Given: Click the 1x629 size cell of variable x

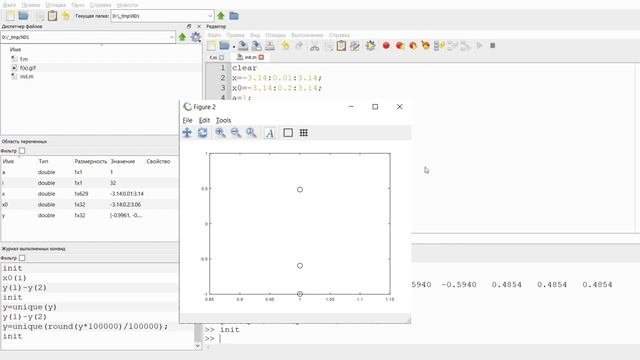Looking at the screenshot, I should tap(81, 194).
